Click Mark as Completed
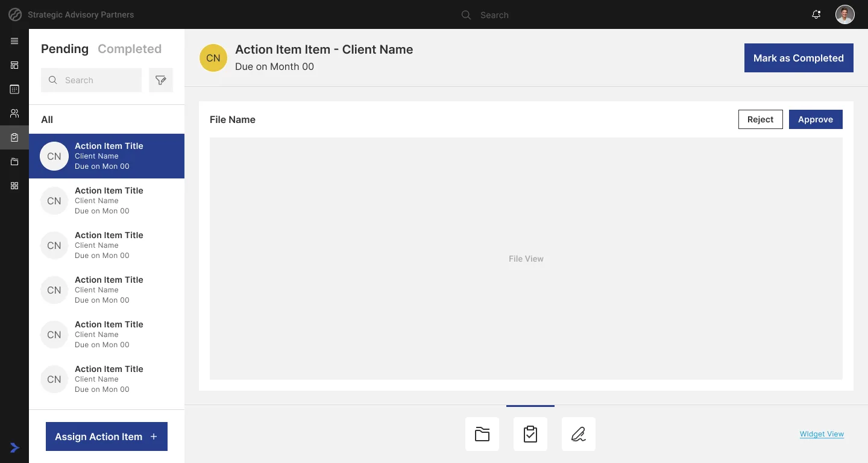The width and height of the screenshot is (868, 463). [799, 58]
